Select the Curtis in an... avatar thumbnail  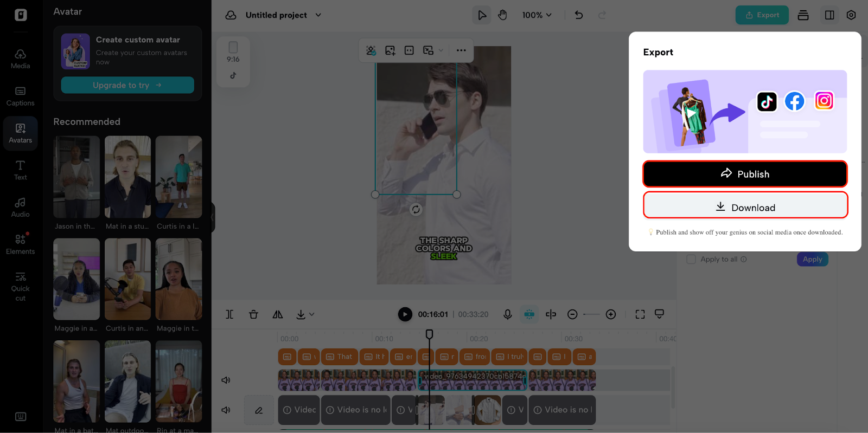127,279
